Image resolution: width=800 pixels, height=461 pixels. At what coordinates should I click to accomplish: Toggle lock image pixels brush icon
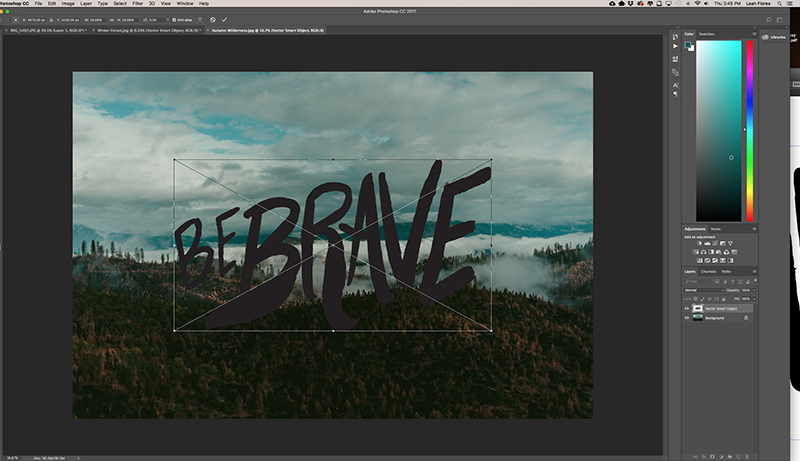pos(703,299)
